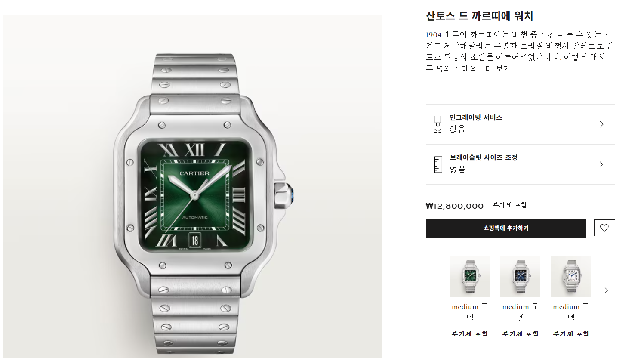The image size is (644, 358).
Task: Click the large green Santos watch image
Action: [x=192, y=187]
